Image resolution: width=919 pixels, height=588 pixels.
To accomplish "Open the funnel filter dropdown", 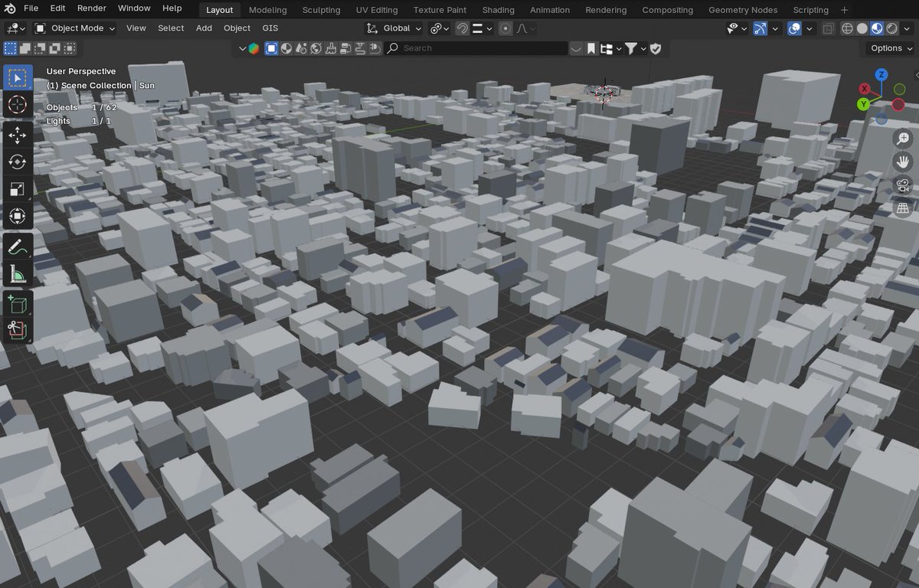I will [635, 48].
